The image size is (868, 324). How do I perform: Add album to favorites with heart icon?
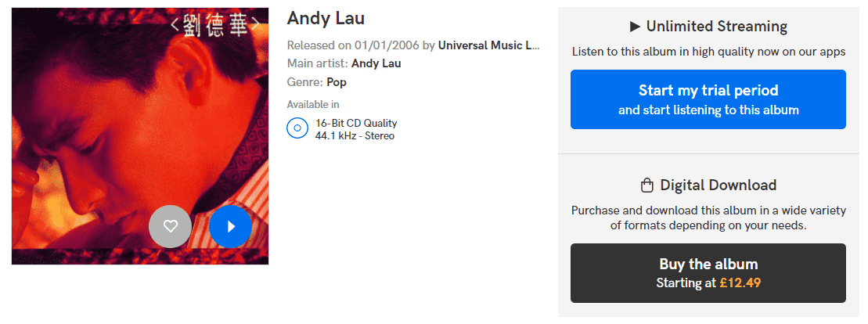(x=171, y=226)
